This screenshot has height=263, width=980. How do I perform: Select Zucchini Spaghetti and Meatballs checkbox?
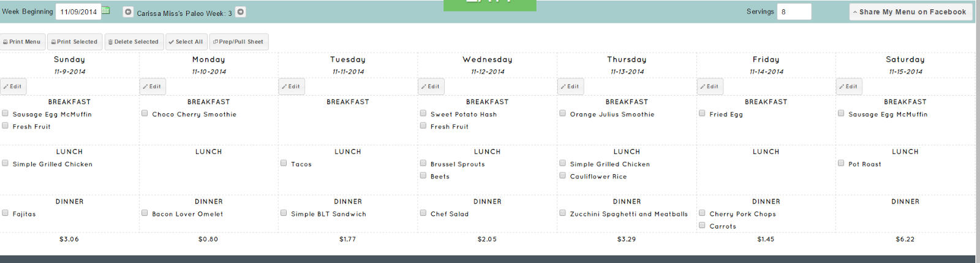tap(562, 213)
